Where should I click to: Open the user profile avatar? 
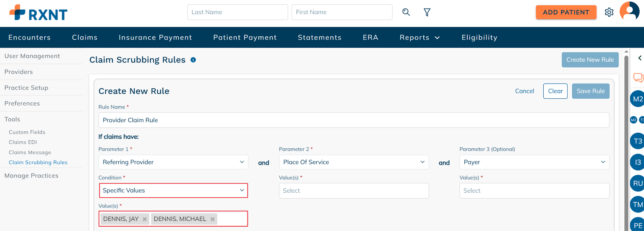pos(629,12)
